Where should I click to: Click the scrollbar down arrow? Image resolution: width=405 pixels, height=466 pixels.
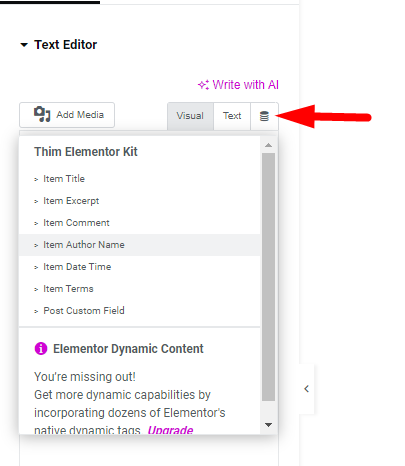(268, 425)
